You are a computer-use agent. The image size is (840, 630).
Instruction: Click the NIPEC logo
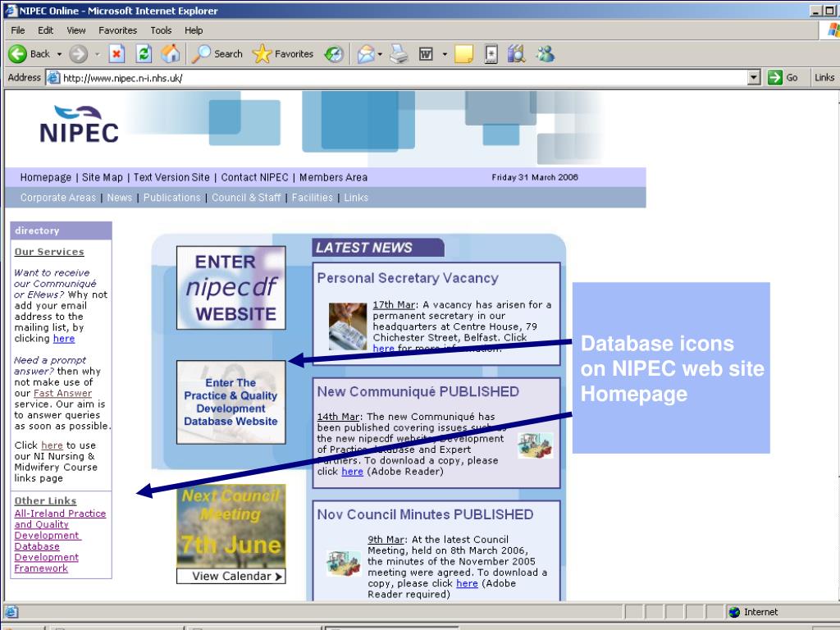coord(79,125)
